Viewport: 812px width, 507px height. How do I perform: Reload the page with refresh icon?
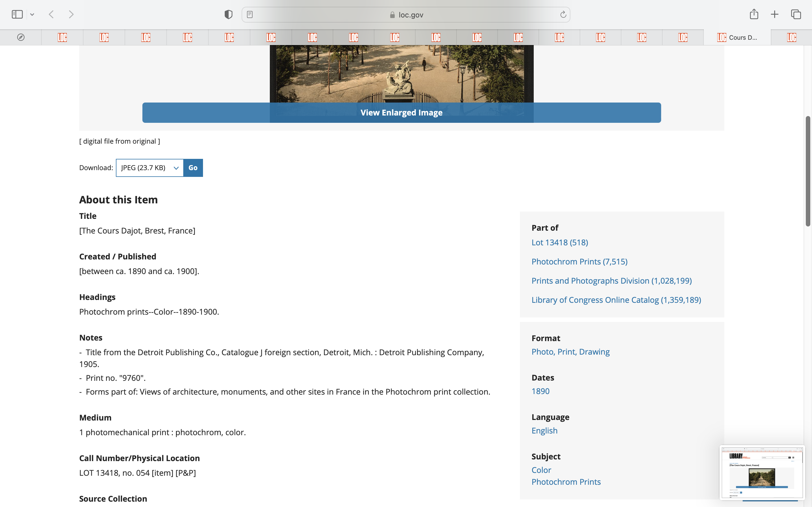click(563, 14)
